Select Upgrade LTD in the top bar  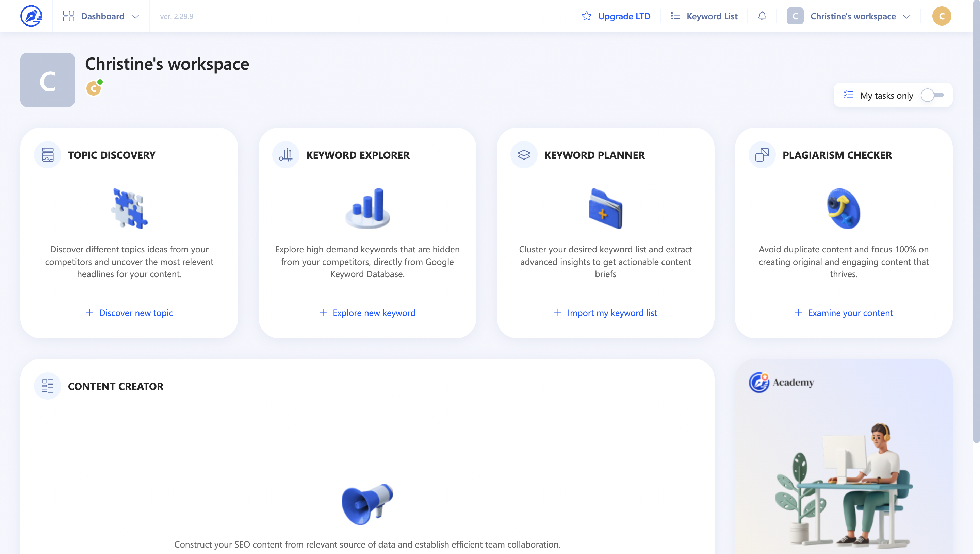[624, 16]
